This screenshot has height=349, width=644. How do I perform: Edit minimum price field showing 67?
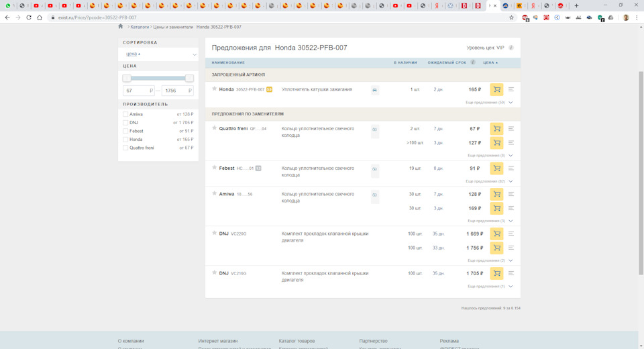coord(138,91)
